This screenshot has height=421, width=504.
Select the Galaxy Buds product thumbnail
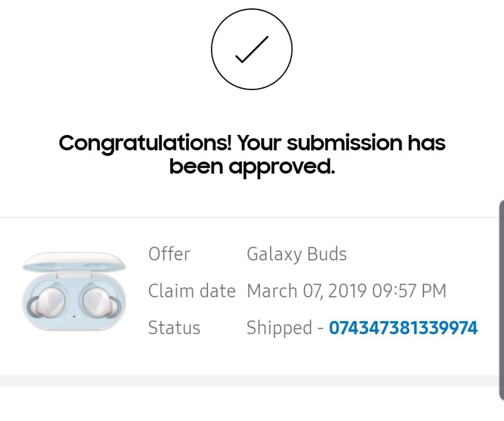(x=74, y=291)
